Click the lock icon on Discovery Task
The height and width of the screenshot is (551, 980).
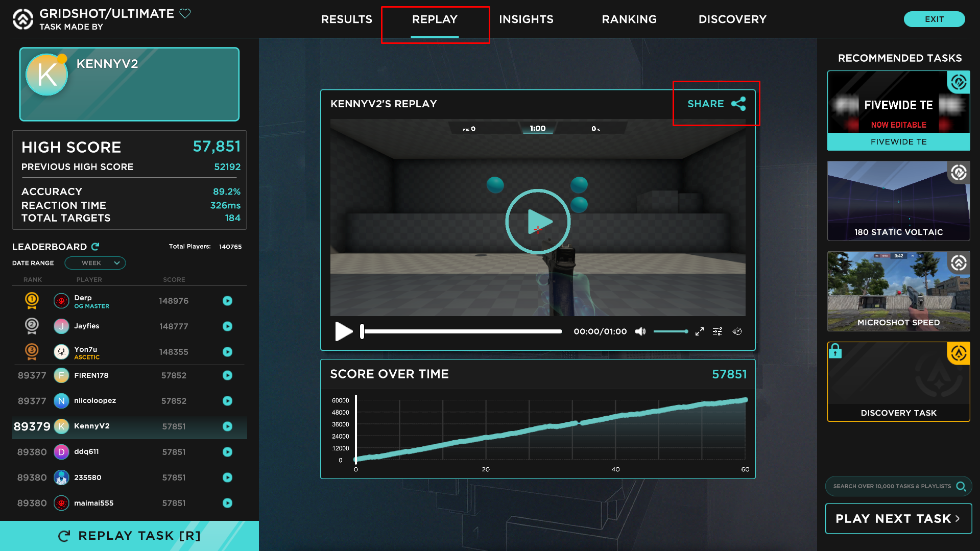click(835, 351)
